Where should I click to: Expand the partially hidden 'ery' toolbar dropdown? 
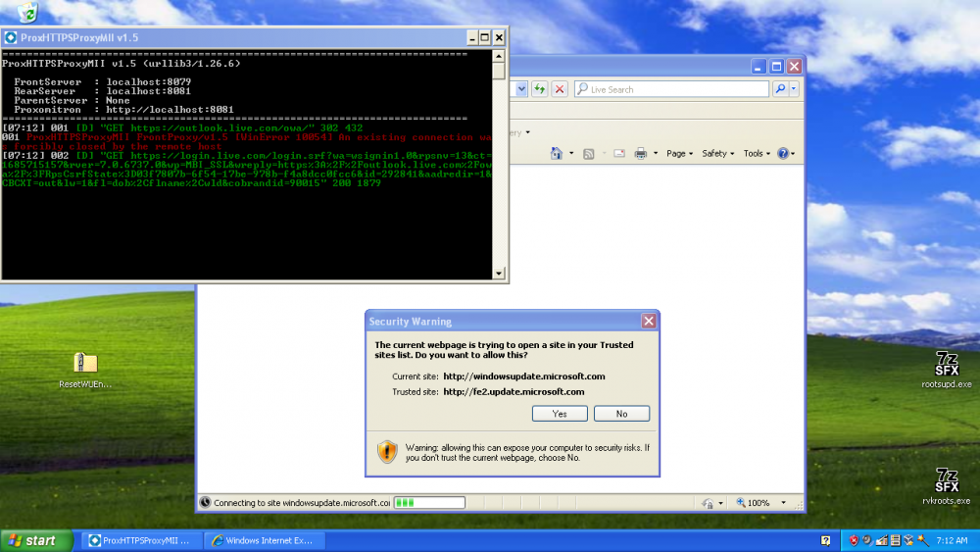click(527, 132)
